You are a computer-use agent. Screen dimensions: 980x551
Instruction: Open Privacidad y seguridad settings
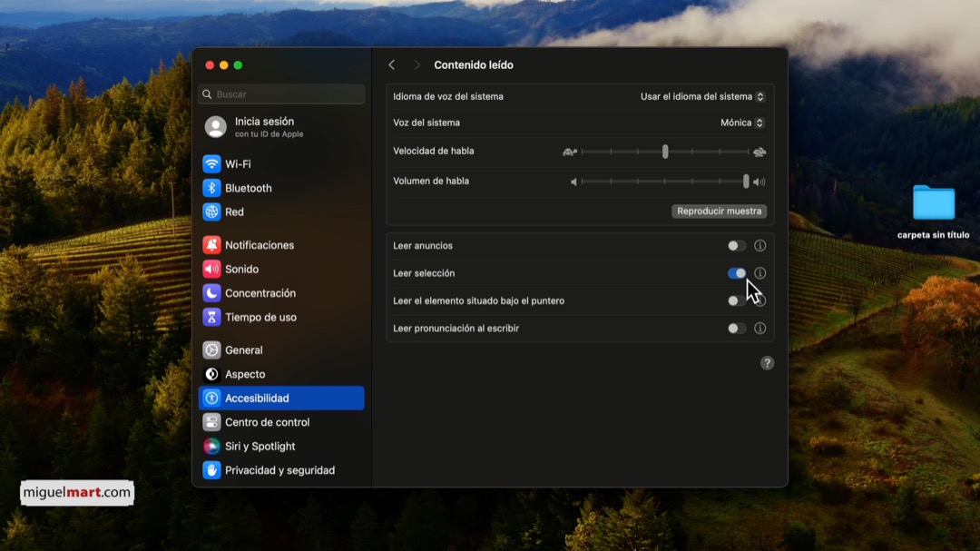(x=211, y=470)
